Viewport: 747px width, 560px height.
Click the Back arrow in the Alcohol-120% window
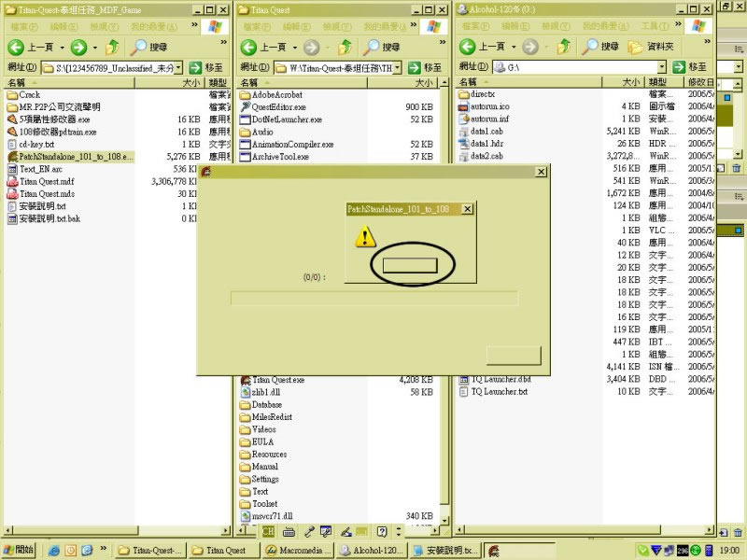[x=467, y=46]
